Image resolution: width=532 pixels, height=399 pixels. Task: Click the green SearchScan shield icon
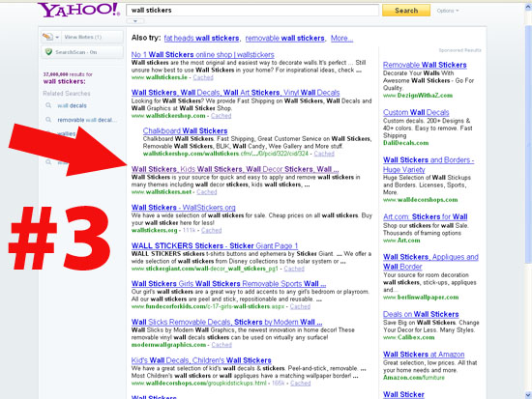(48, 52)
